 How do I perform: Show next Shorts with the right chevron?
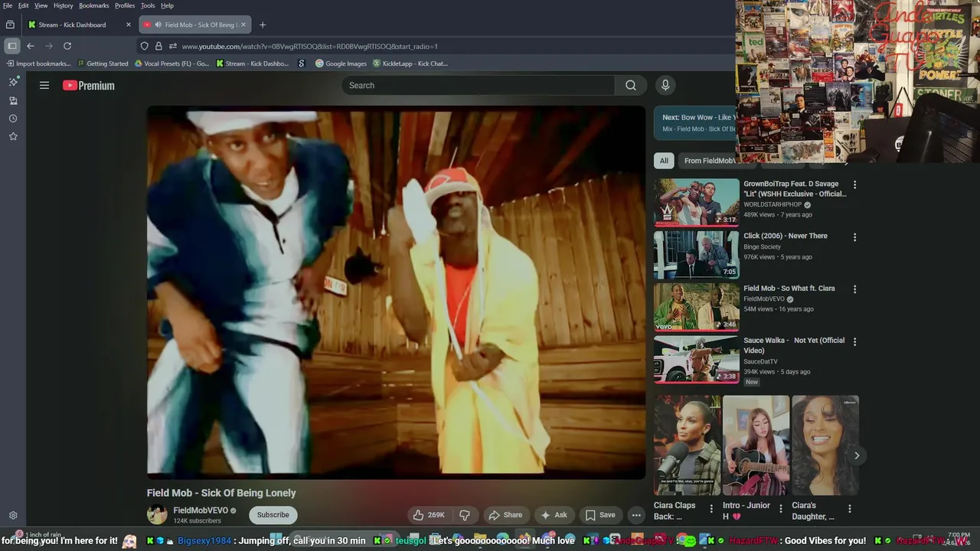[x=857, y=455]
